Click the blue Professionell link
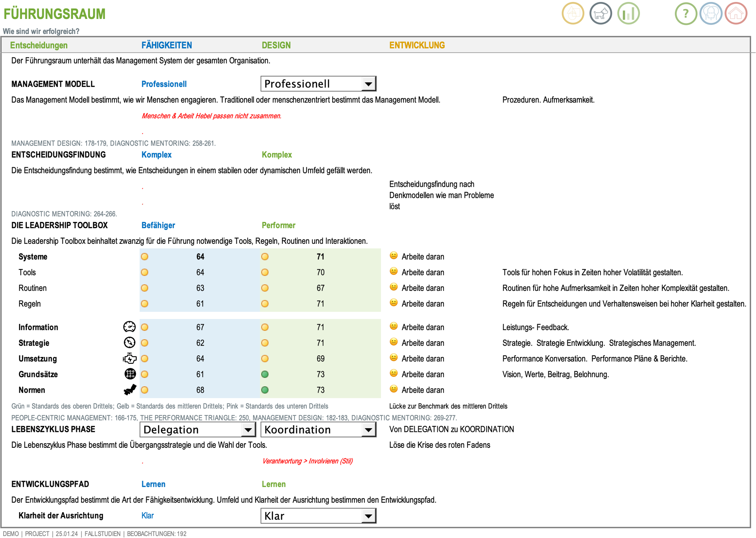This screenshot has width=756, height=538. pyautogui.click(x=164, y=84)
